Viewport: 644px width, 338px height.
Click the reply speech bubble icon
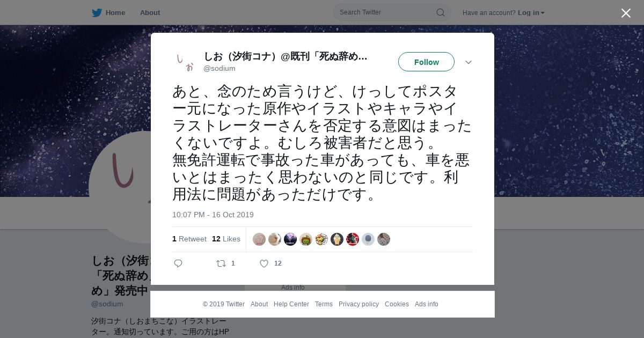tap(178, 263)
